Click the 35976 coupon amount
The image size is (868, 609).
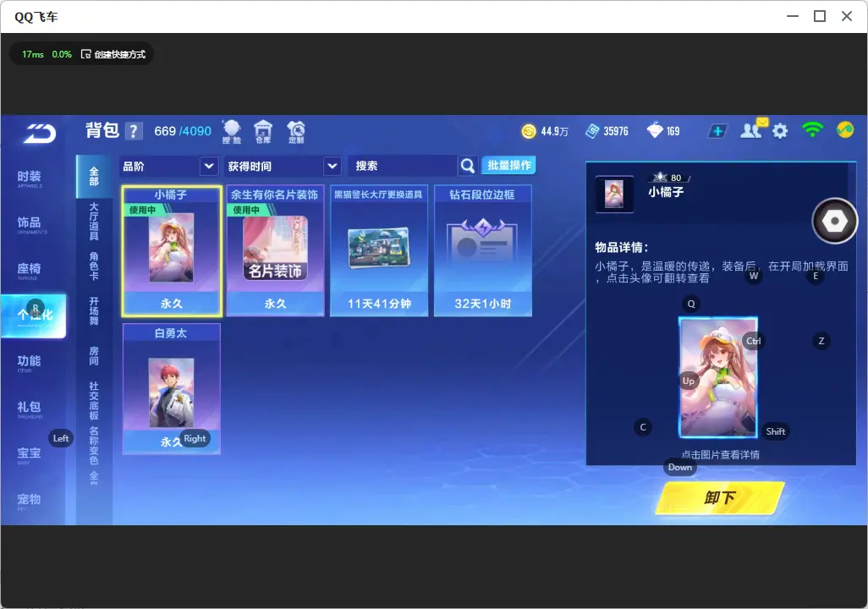[x=616, y=131]
